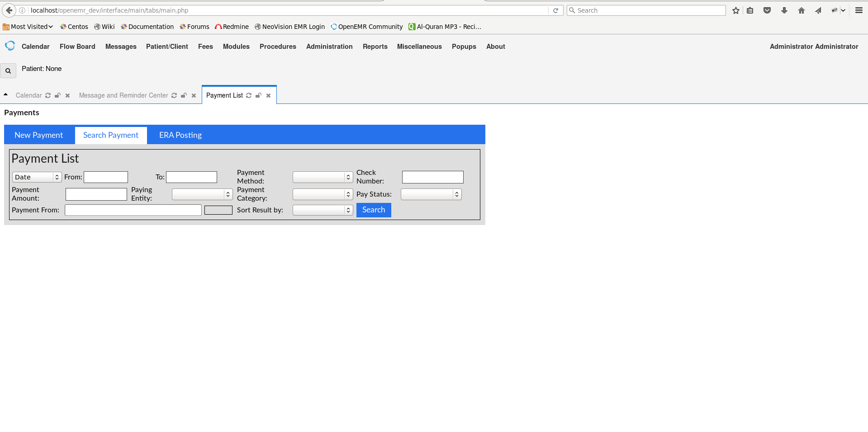
Task: Click the paper plane toolbar icon
Action: tap(818, 10)
